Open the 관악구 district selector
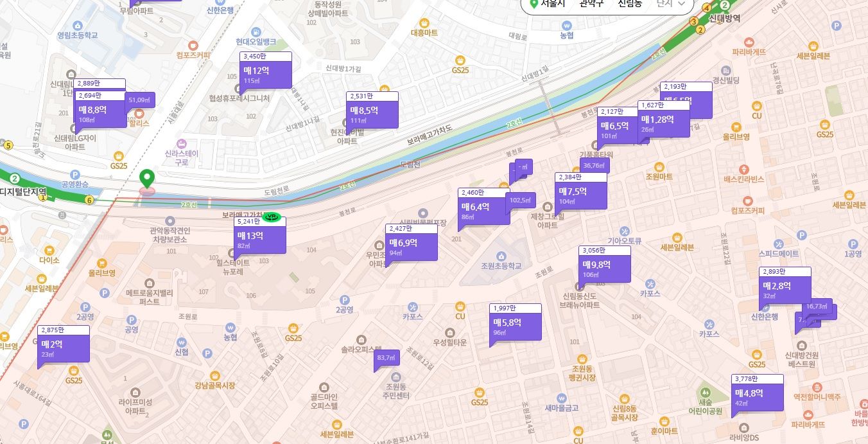Screen dimensions: 868x444 point(591,4)
